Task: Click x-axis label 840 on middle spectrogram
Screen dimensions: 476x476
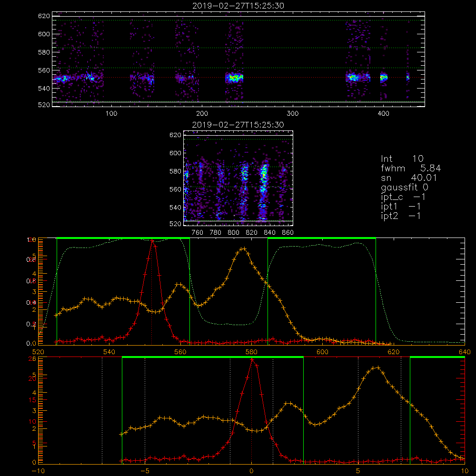Action: point(269,233)
